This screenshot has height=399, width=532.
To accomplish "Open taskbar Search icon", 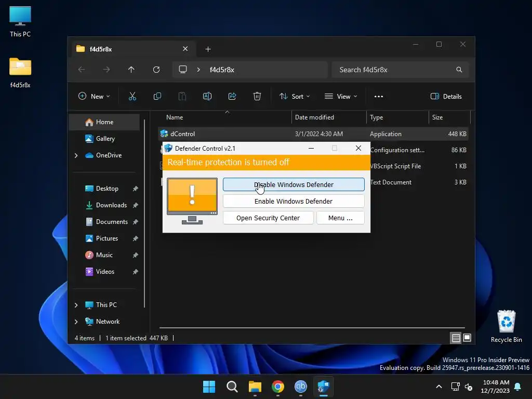I will click(x=232, y=387).
